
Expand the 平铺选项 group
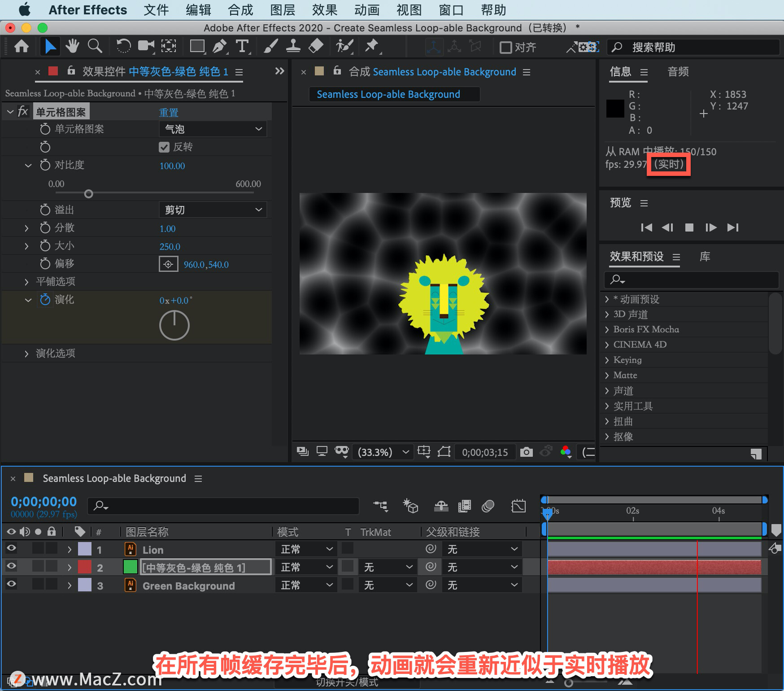tap(26, 282)
